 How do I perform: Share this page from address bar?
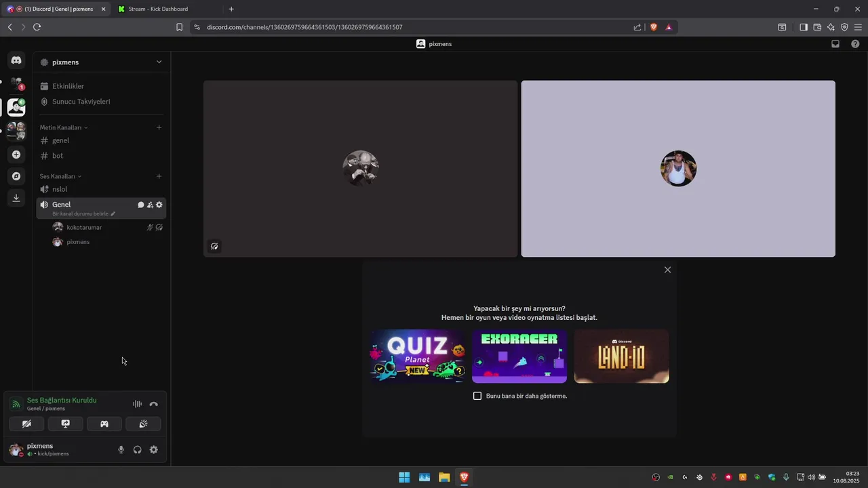(637, 27)
